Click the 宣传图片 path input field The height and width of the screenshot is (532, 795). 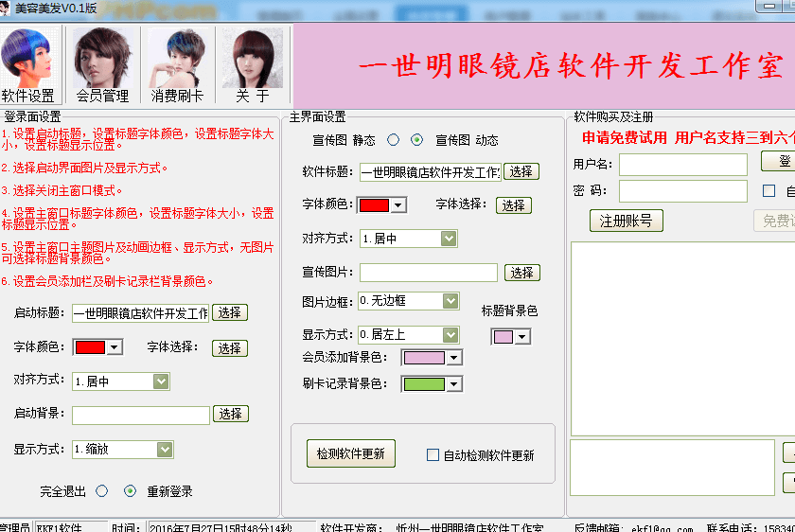(x=428, y=273)
